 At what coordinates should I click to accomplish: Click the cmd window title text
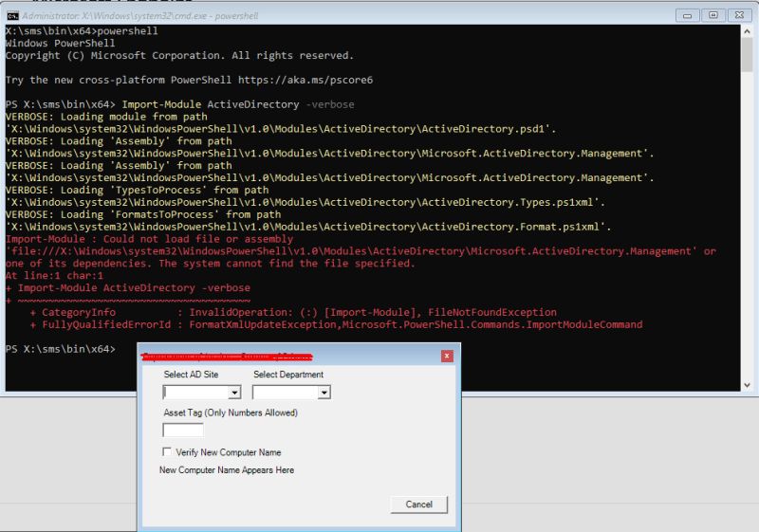tap(139, 16)
